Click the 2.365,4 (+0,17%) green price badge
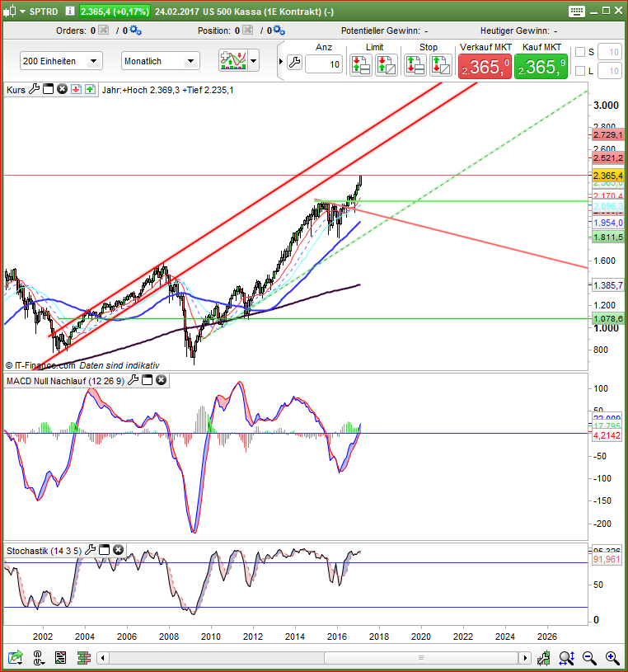The width and height of the screenshot is (628, 672). coord(115,12)
